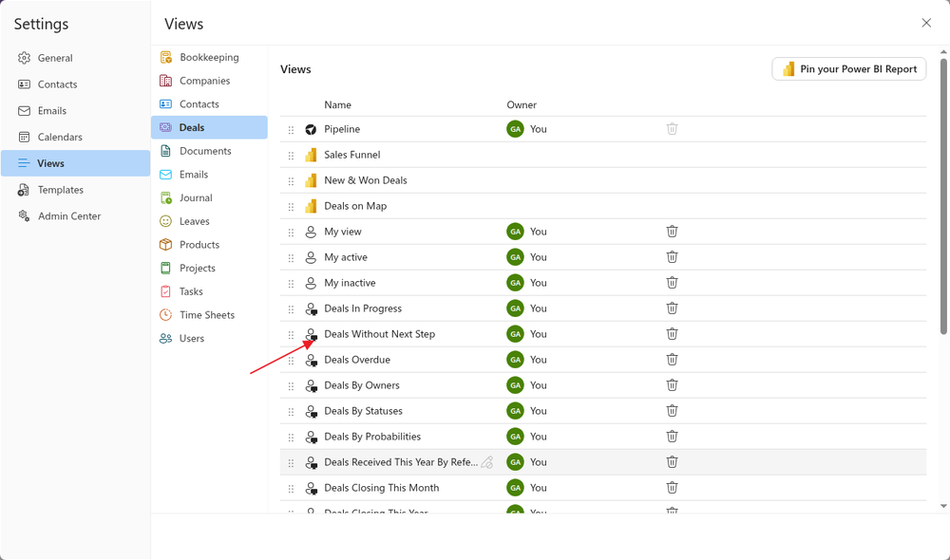
Task: Delete the My view entry via trash icon
Action: point(672,232)
